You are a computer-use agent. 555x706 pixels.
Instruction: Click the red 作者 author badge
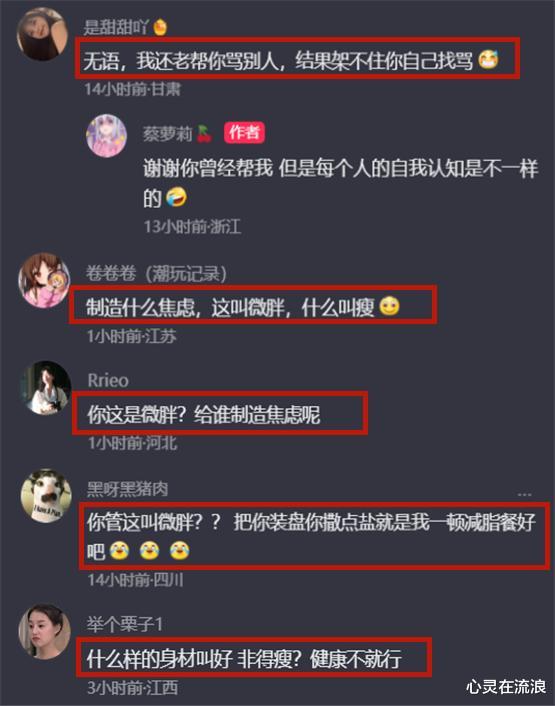tap(244, 132)
